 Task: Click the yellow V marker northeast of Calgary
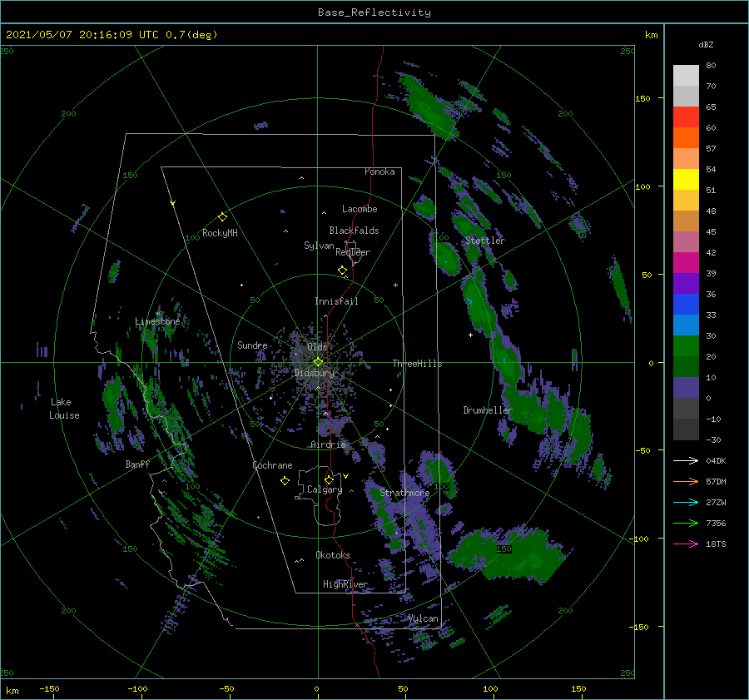345,476
